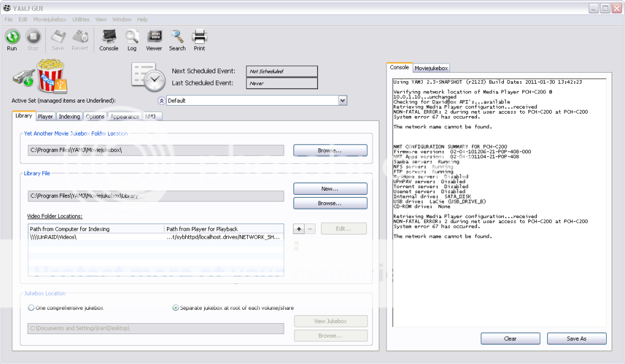Click New... to create a library file

[330, 188]
